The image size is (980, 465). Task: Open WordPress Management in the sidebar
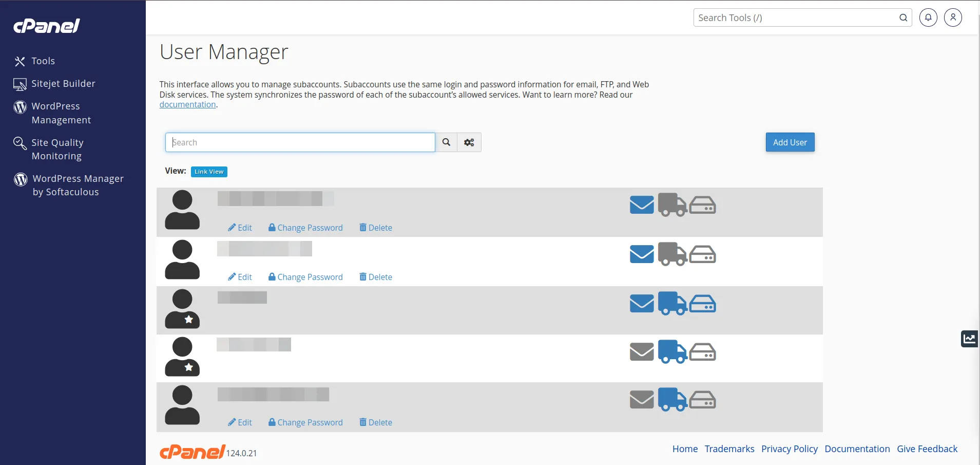click(61, 113)
